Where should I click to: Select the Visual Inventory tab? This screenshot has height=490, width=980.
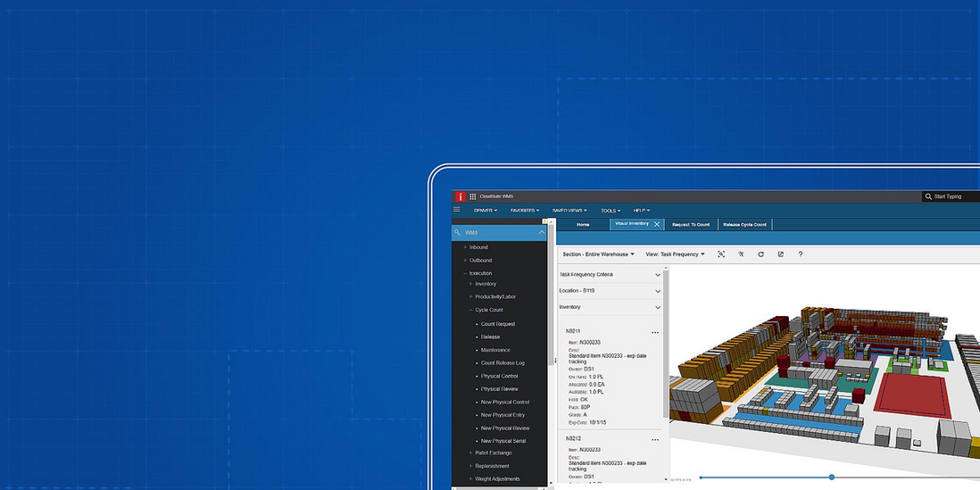(631, 223)
